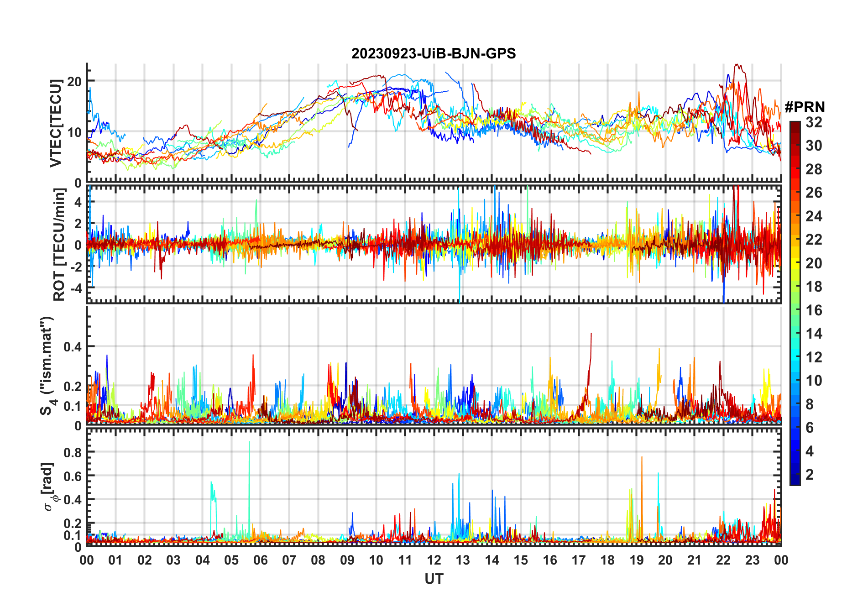This screenshot has width=868, height=607.
Task: Select sigma-phi axis tick label 0.6
Action: coord(73,476)
